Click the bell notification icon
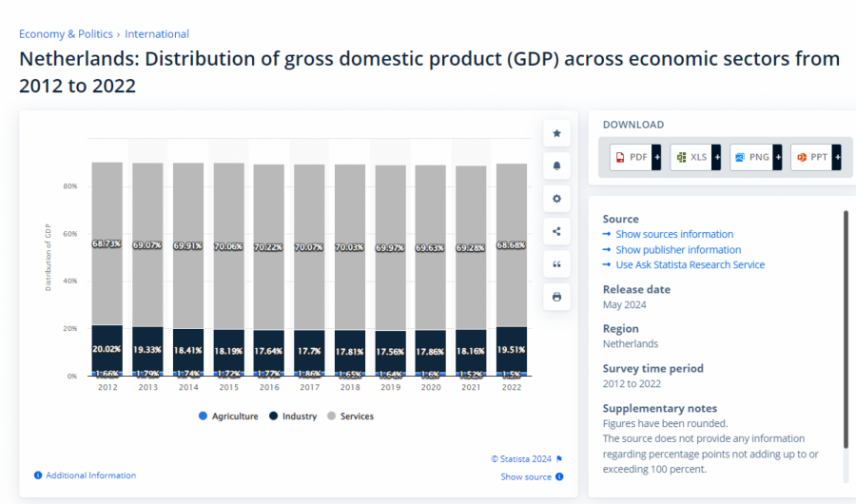856x504 pixels. pos(556,165)
